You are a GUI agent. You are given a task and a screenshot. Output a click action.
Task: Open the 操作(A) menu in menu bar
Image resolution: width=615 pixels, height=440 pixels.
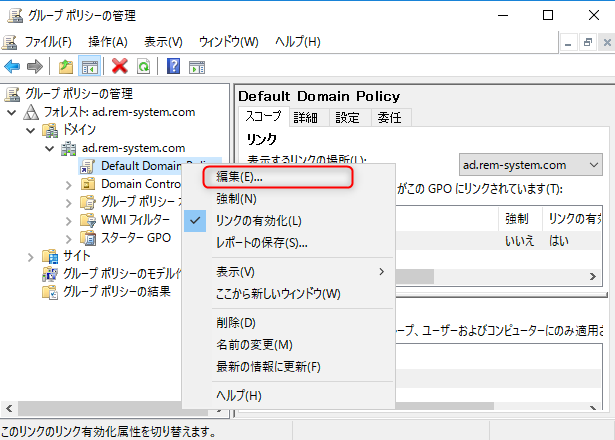click(107, 42)
